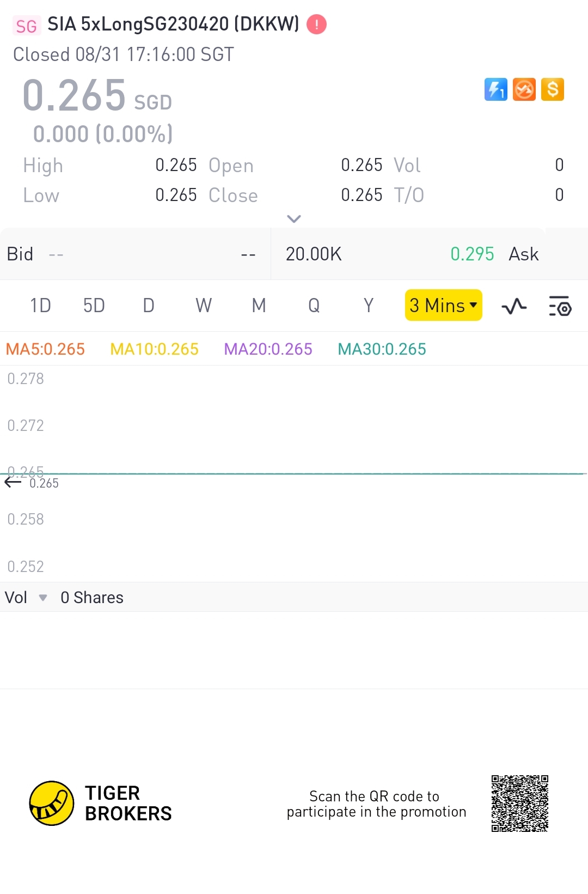Open chart settings list icon
The width and height of the screenshot is (588, 894).
560,306
